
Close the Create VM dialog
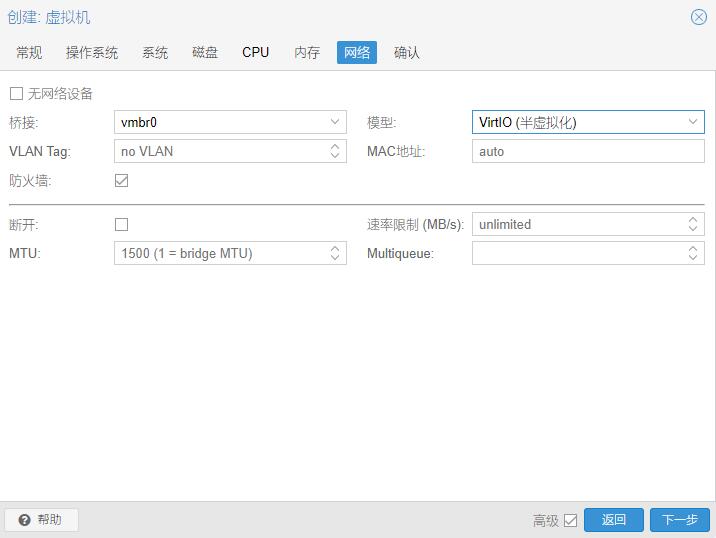(x=699, y=17)
